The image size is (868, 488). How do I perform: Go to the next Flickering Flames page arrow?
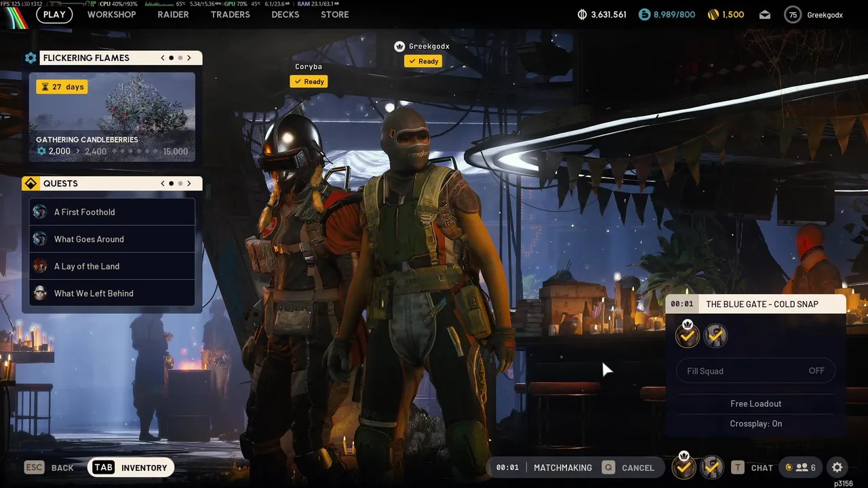coord(189,58)
